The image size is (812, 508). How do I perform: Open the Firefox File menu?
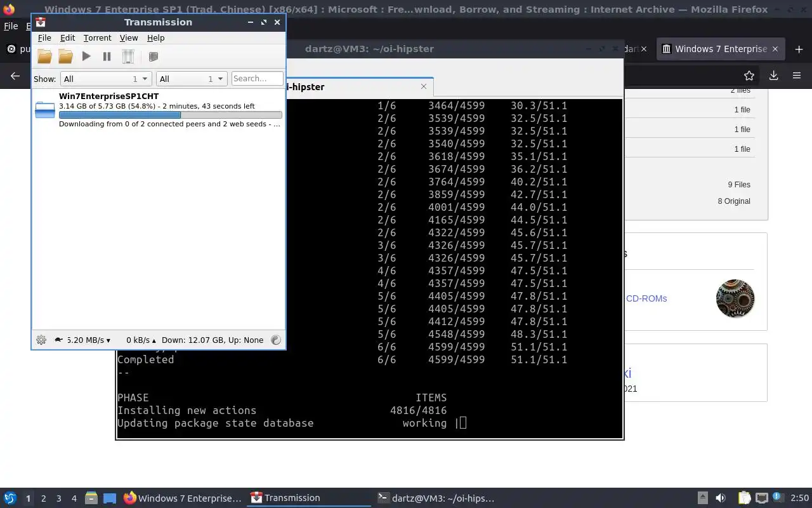11,26
